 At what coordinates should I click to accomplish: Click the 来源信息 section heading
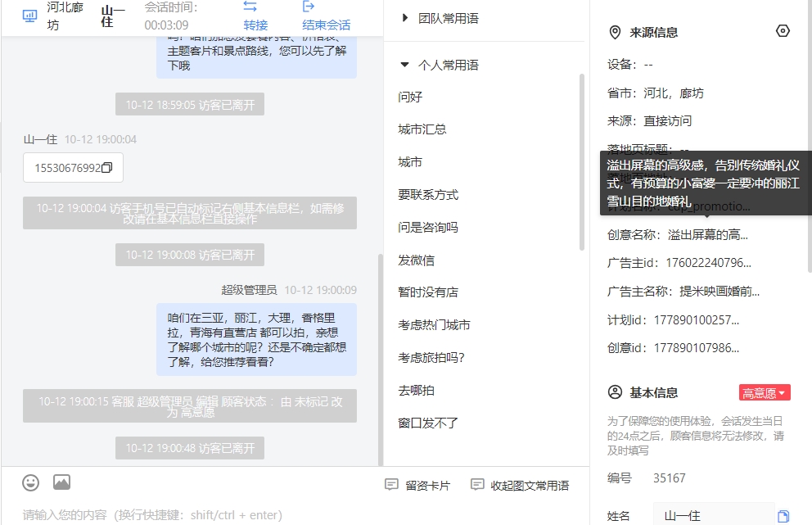point(653,32)
